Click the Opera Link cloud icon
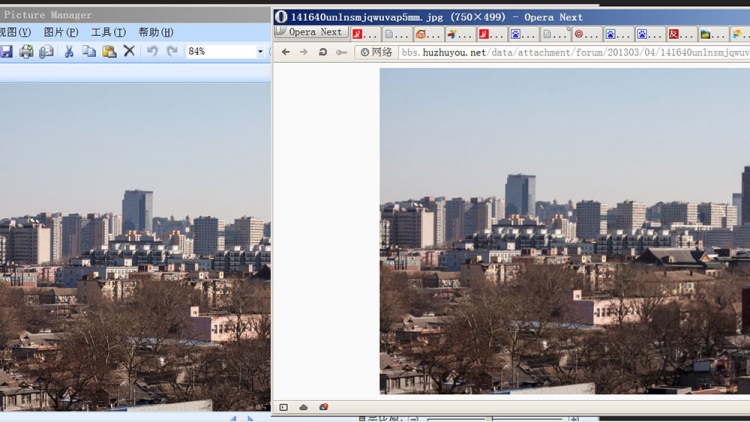The image size is (750, 422). click(303, 407)
